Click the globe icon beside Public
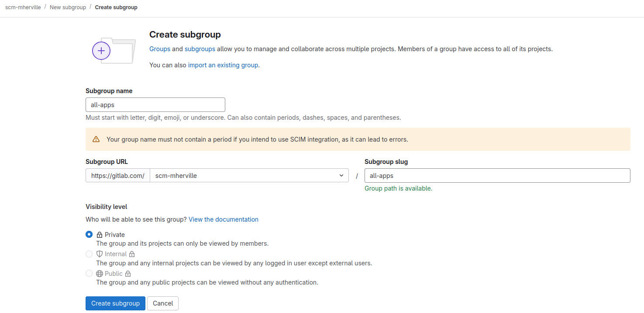This screenshot has width=644, height=313. pos(100,274)
